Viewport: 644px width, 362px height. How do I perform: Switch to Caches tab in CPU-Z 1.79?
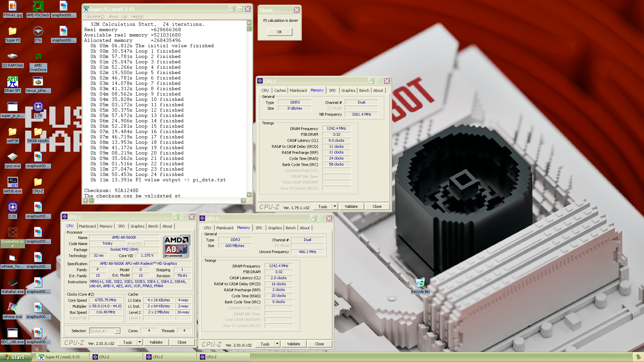click(x=280, y=90)
